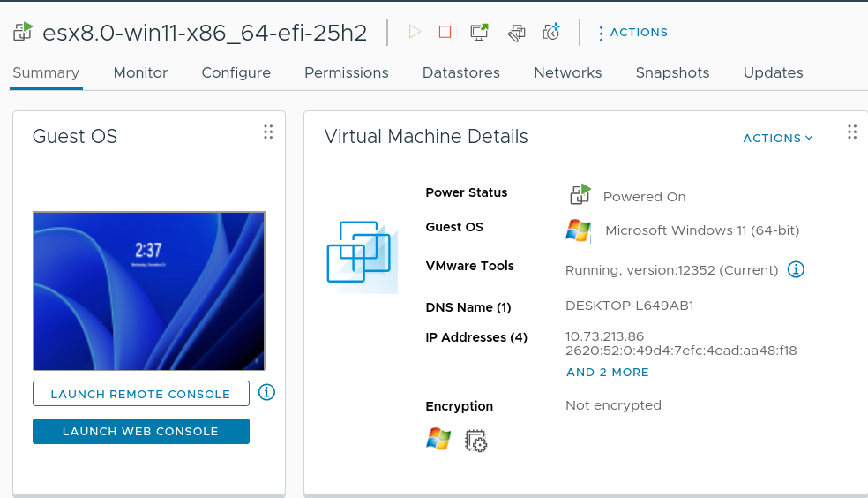868x498 pixels.
Task: Click the Take Snapshot icon
Action: [x=551, y=33]
